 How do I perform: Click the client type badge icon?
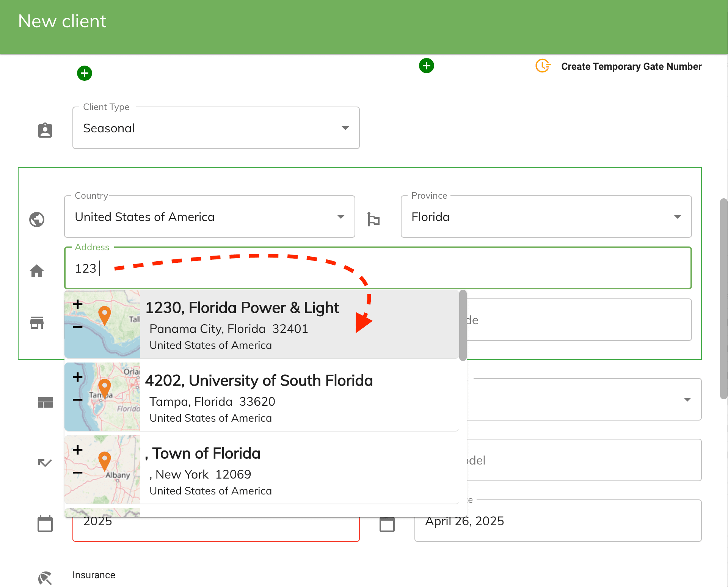click(45, 130)
